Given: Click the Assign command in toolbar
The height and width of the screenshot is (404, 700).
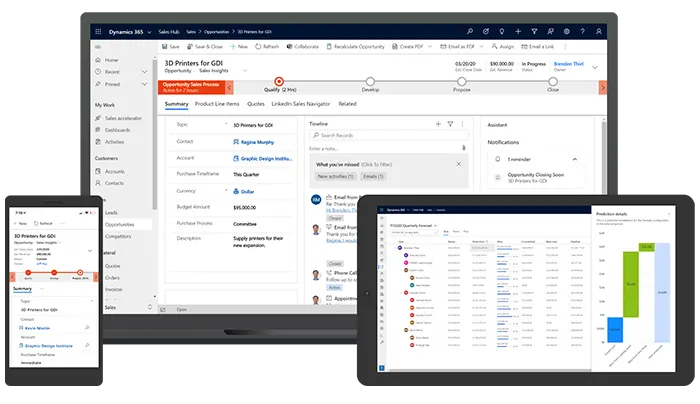Looking at the screenshot, I should (x=503, y=46).
